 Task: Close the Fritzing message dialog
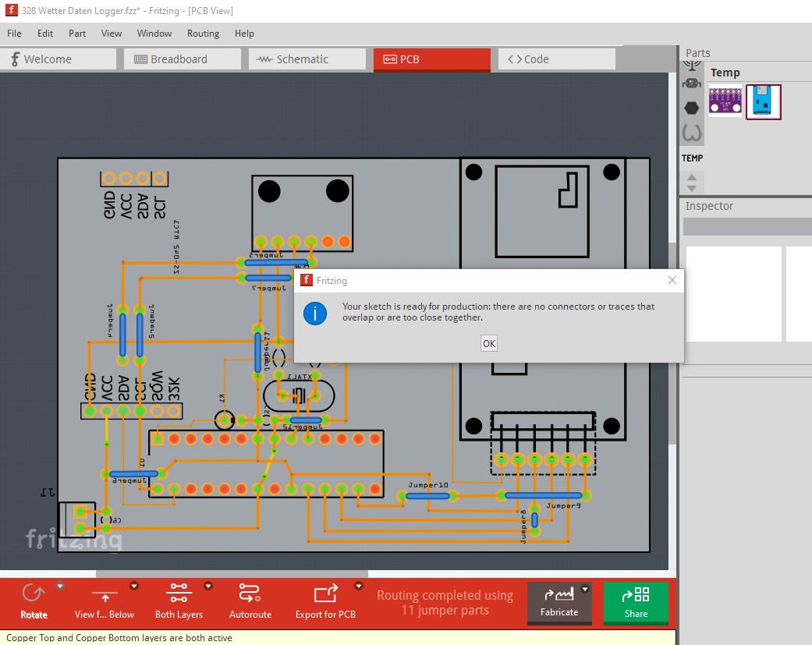click(x=672, y=280)
